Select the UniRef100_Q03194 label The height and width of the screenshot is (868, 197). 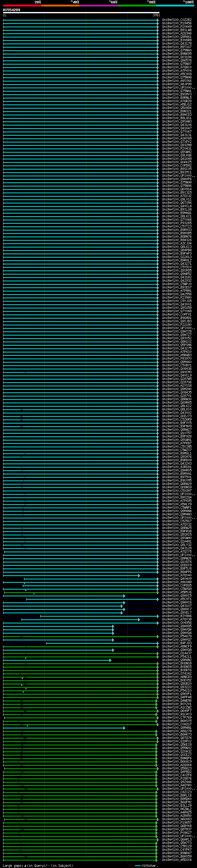tap(177, 57)
